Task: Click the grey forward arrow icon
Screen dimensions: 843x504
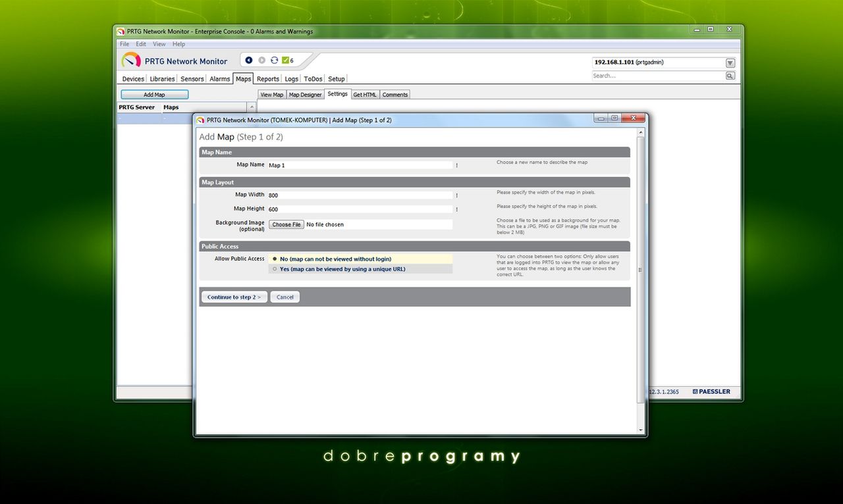Action: (x=261, y=61)
